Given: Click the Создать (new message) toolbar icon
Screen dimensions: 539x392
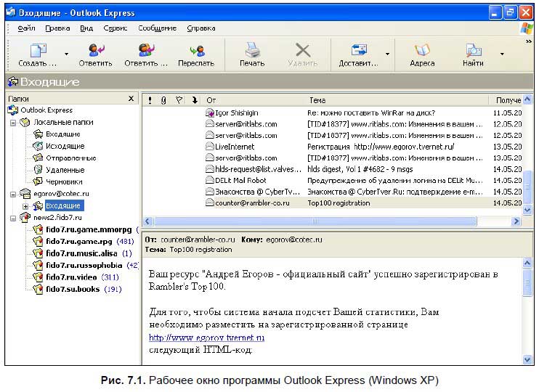Looking at the screenshot, I should (38, 51).
